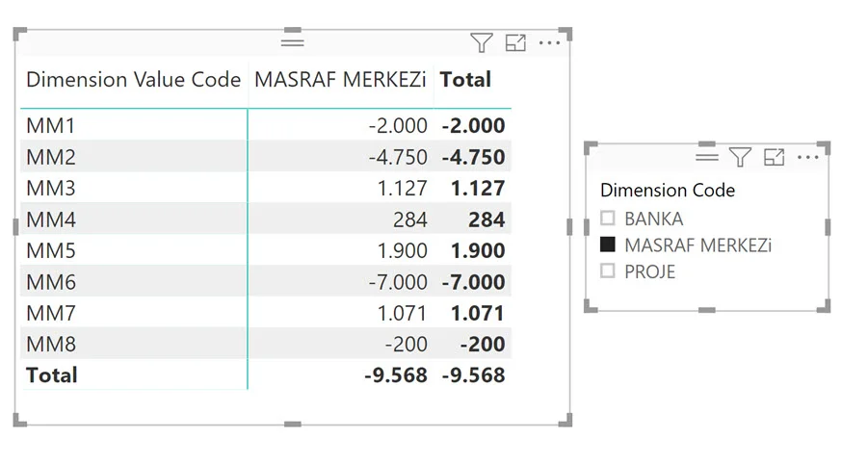This screenshot has height=464, width=868.
Task: Select the MM6 row label
Action: tap(50, 281)
